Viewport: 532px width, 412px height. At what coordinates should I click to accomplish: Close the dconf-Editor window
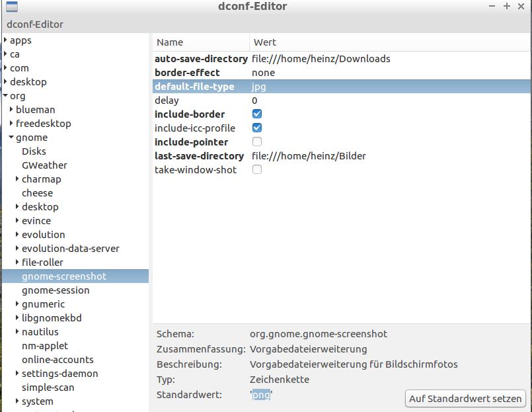pyautogui.click(x=521, y=6)
